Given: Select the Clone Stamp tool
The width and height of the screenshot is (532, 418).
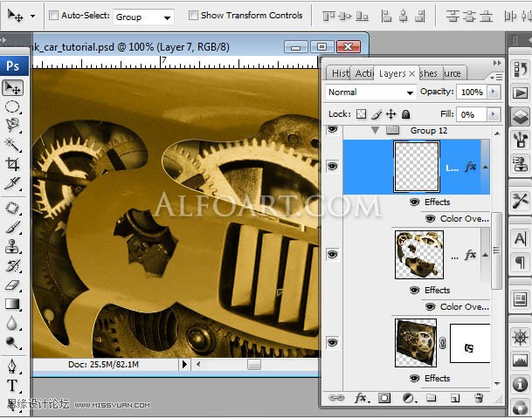Looking at the screenshot, I should (13, 246).
